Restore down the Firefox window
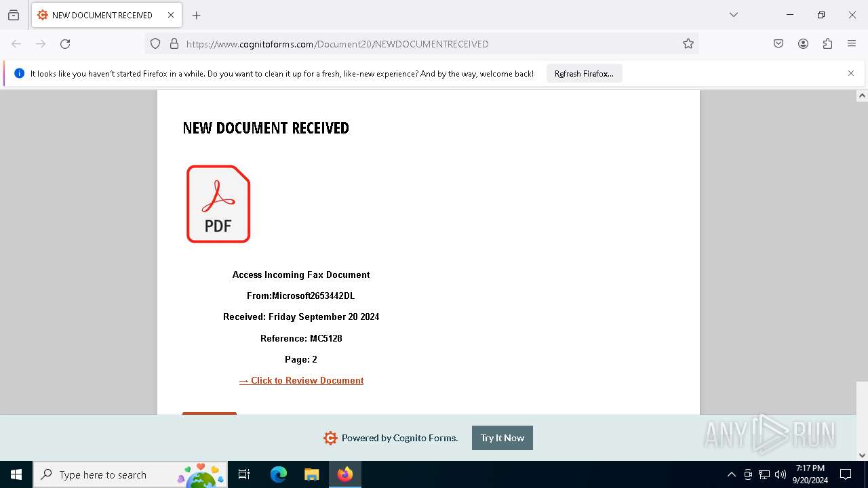This screenshot has width=868, height=488. coord(821,15)
